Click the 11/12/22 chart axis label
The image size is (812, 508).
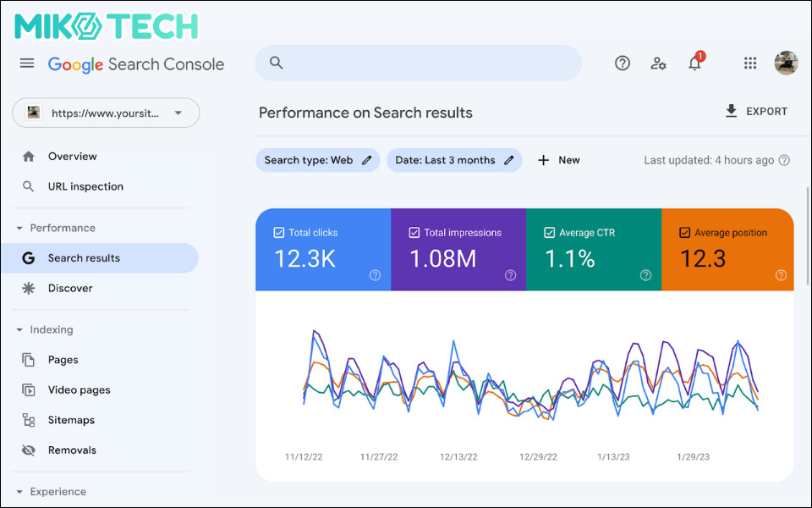point(304,456)
